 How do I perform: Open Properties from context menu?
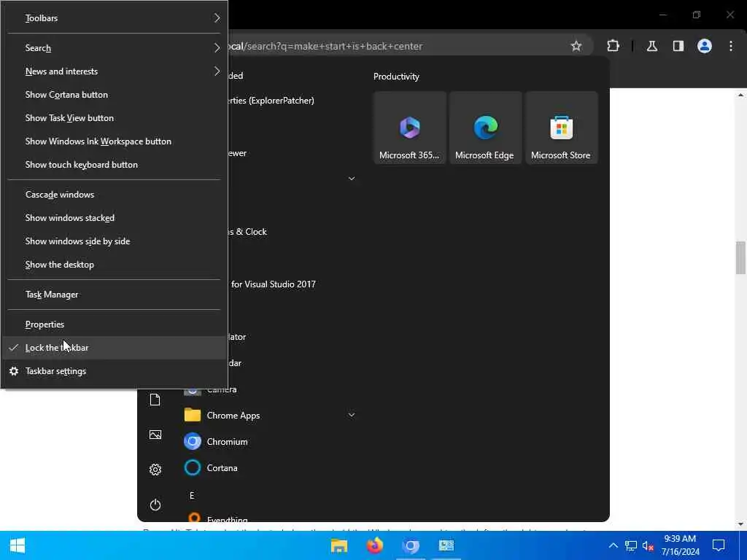[115, 324]
